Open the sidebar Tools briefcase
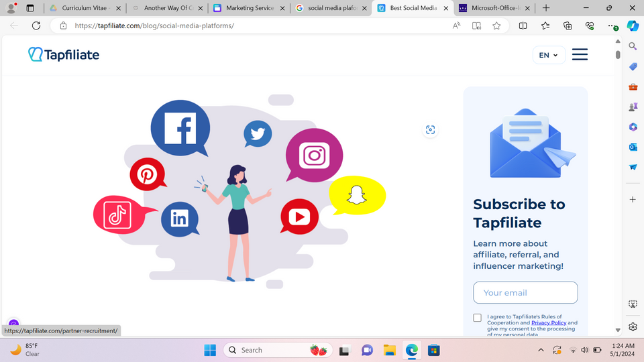The width and height of the screenshot is (644, 362). pos(633,87)
